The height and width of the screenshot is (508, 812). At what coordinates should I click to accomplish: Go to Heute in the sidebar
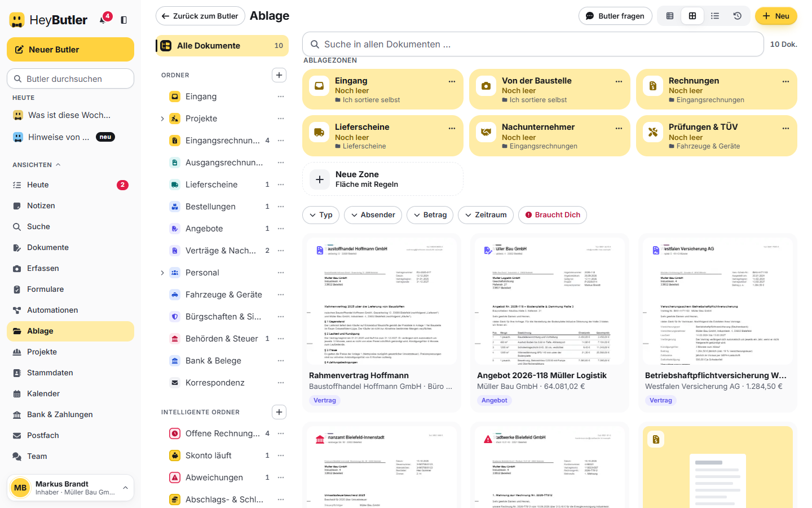[x=70, y=185]
